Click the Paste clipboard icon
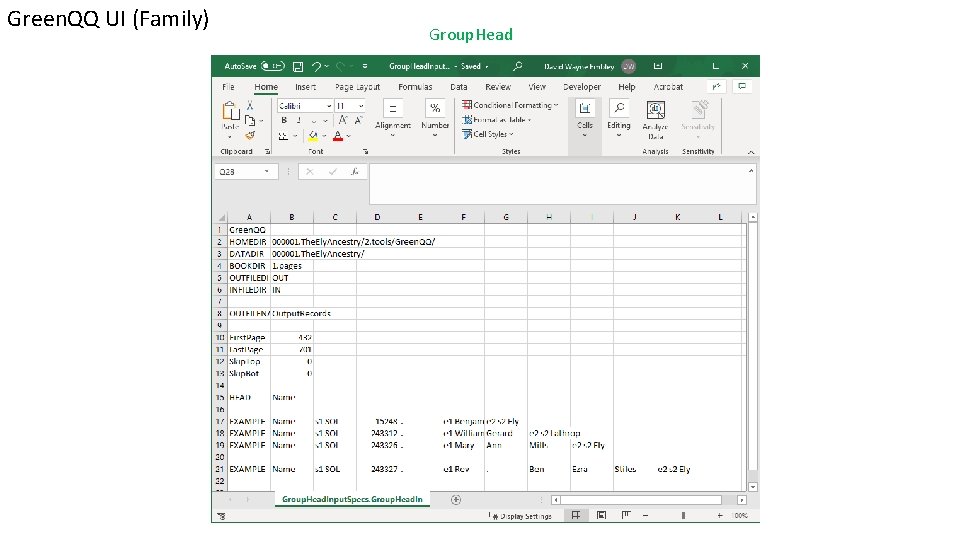The height and width of the screenshot is (540, 960). point(230,111)
